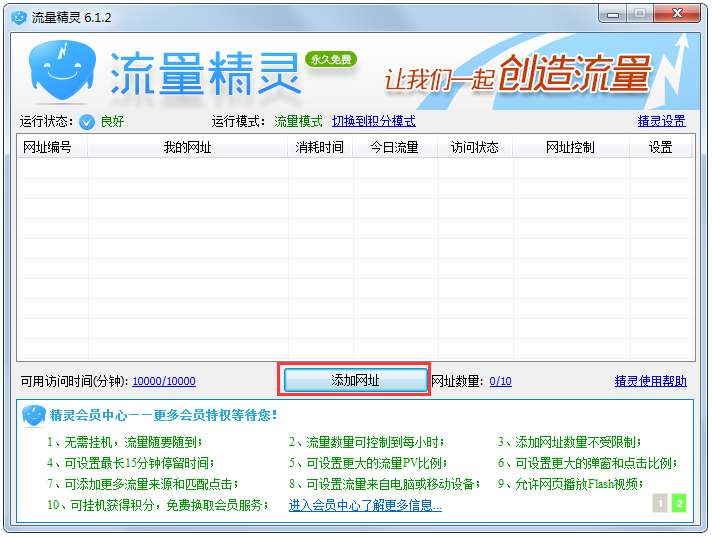The image size is (712, 537).
Task: Click the 消耗时间 column header
Action: (320, 147)
